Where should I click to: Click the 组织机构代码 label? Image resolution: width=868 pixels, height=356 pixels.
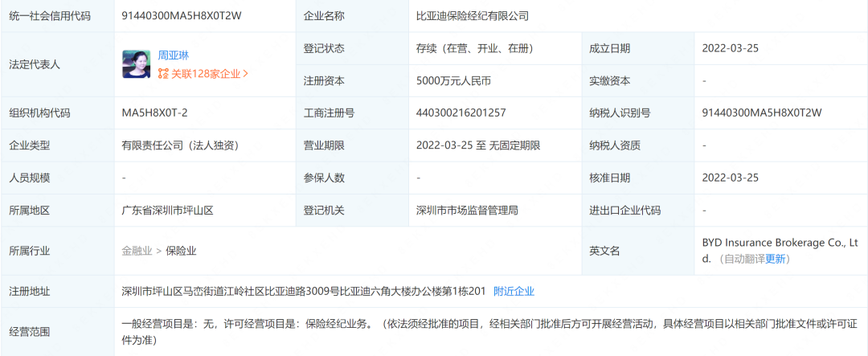[40, 113]
